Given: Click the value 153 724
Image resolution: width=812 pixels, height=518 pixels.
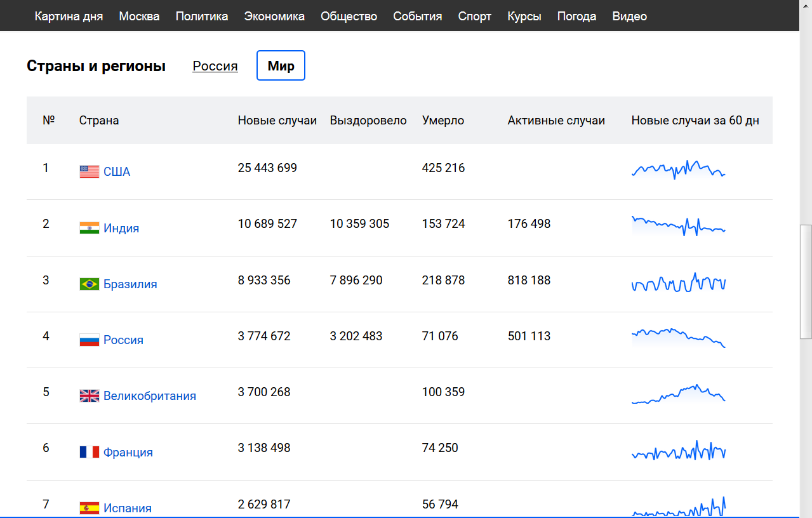Looking at the screenshot, I should click(x=443, y=224).
